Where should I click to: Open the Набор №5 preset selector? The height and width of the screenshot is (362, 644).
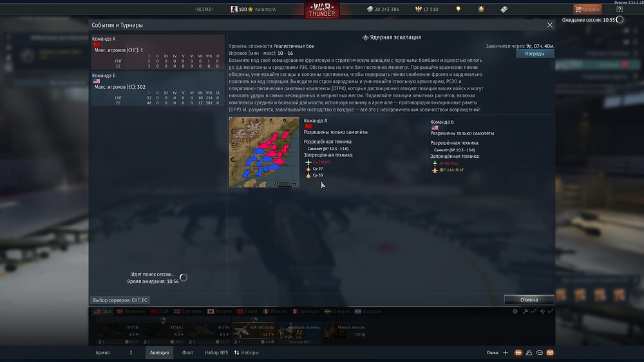click(216, 352)
